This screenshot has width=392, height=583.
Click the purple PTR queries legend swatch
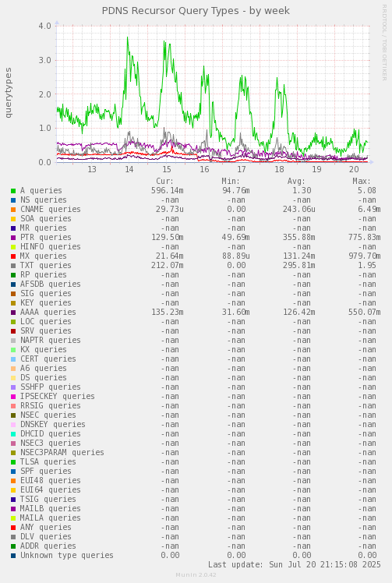pos(13,238)
